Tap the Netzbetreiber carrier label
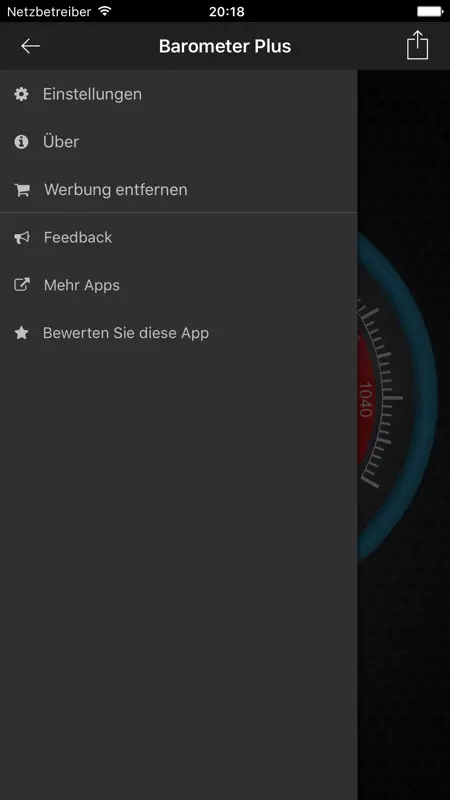Image resolution: width=450 pixels, height=800 pixels. pyautogui.click(x=49, y=11)
